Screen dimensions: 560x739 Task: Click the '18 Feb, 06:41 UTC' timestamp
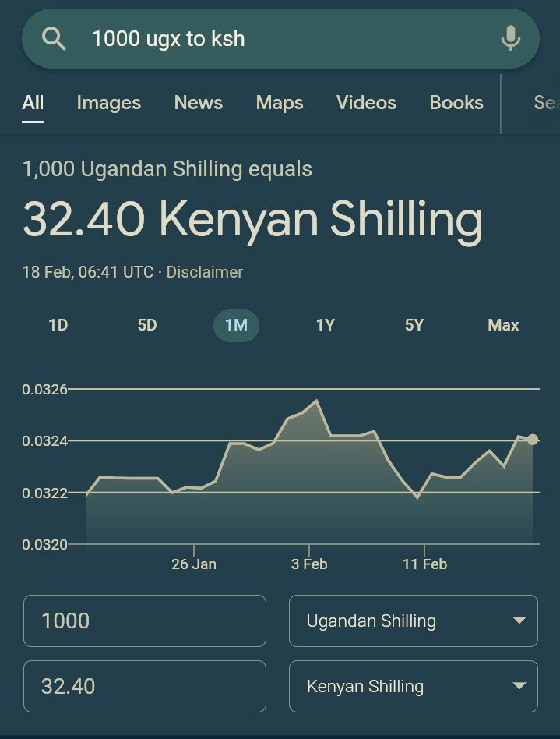[87, 272]
